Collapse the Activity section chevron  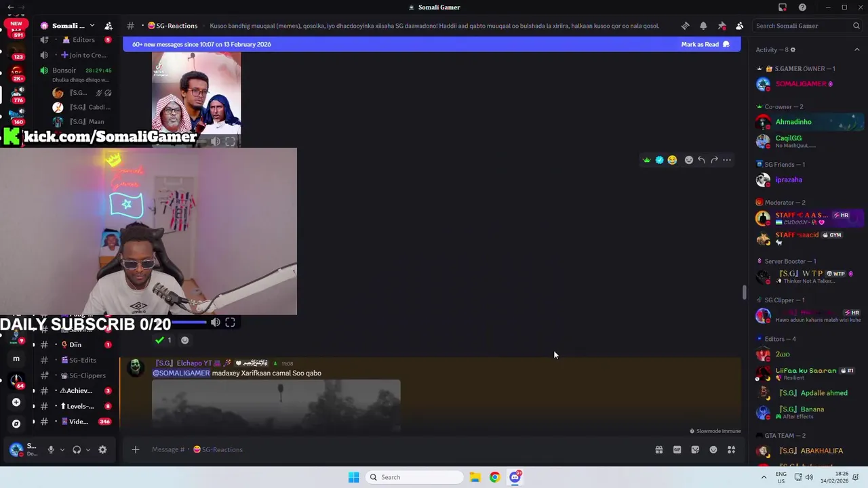pyautogui.click(x=857, y=49)
